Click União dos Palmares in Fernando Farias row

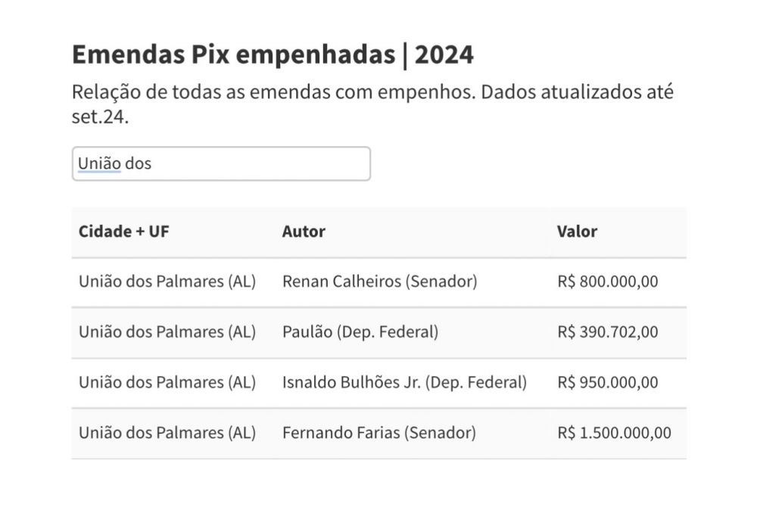click(167, 432)
